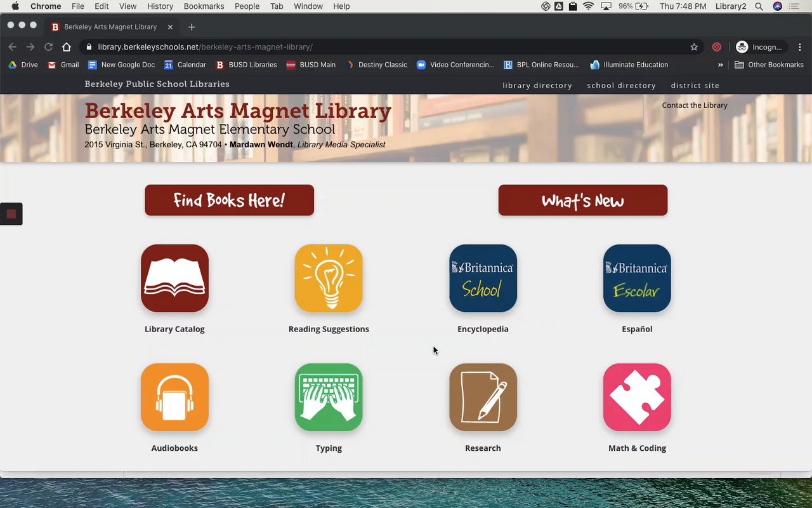
Task: Click the AirPlay display icon in menu bar
Action: point(606,6)
